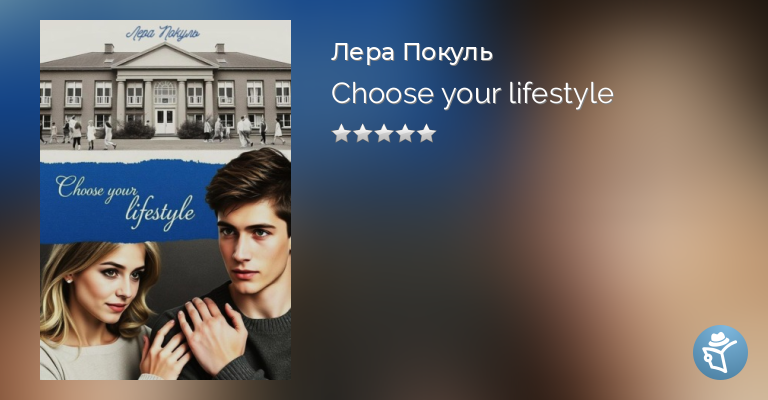This screenshot has height=400, width=768.
Task: Click the students walking outside the school
Action: (x=164, y=131)
